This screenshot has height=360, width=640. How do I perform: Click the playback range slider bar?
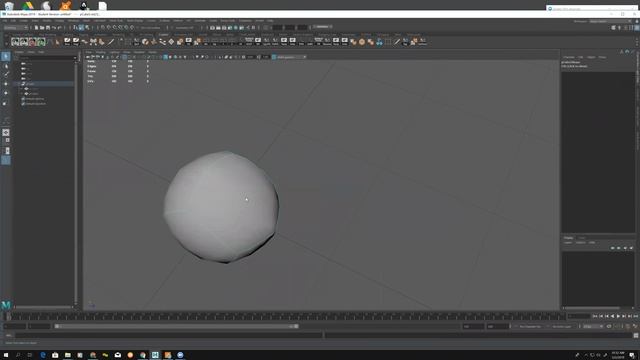(176, 326)
